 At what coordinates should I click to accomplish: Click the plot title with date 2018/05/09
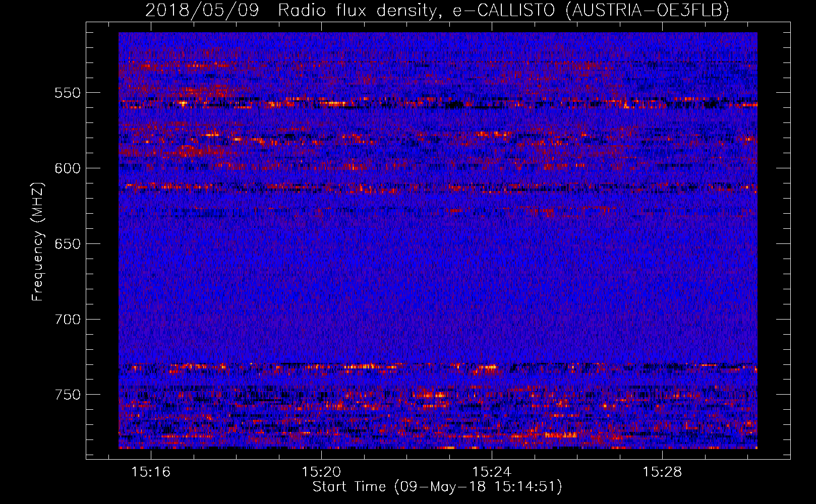[437, 11]
